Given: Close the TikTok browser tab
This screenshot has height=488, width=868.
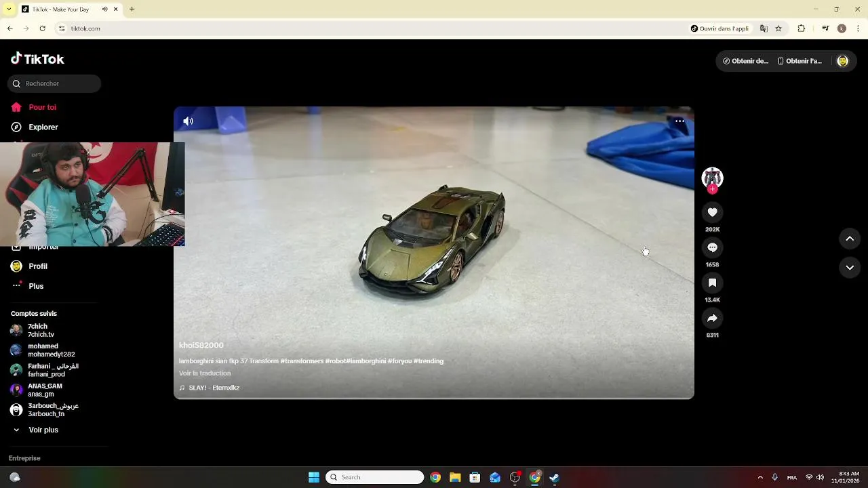Looking at the screenshot, I should click(x=116, y=9).
